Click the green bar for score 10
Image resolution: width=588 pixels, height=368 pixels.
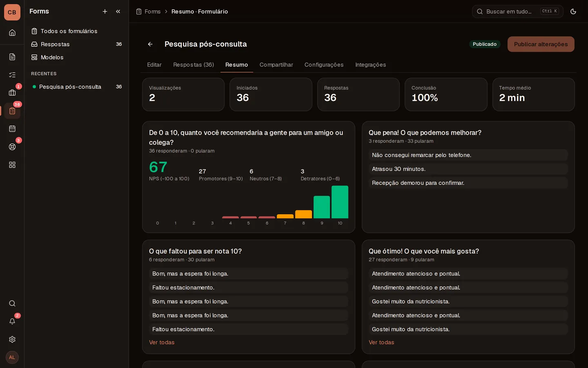coord(340,202)
